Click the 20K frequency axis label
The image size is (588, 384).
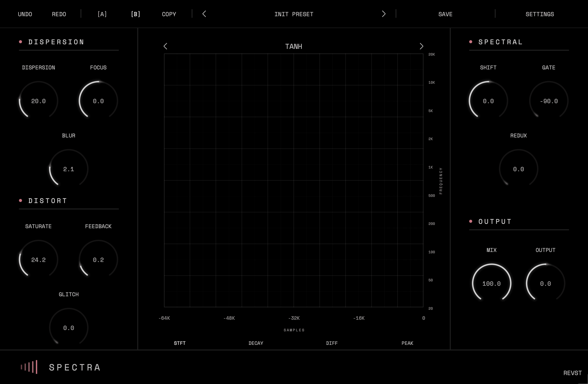[432, 54]
